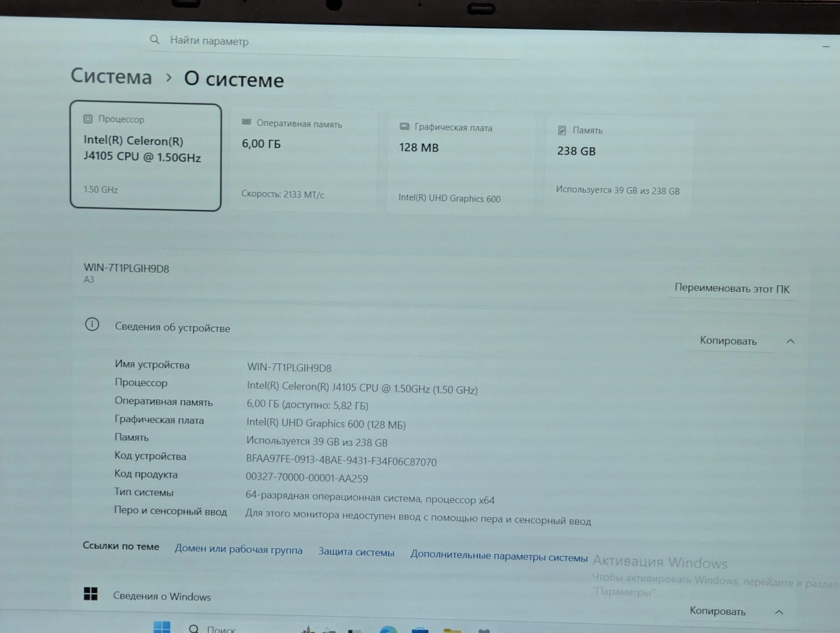Collapse the Сведения о Windows section chevron

(779, 612)
